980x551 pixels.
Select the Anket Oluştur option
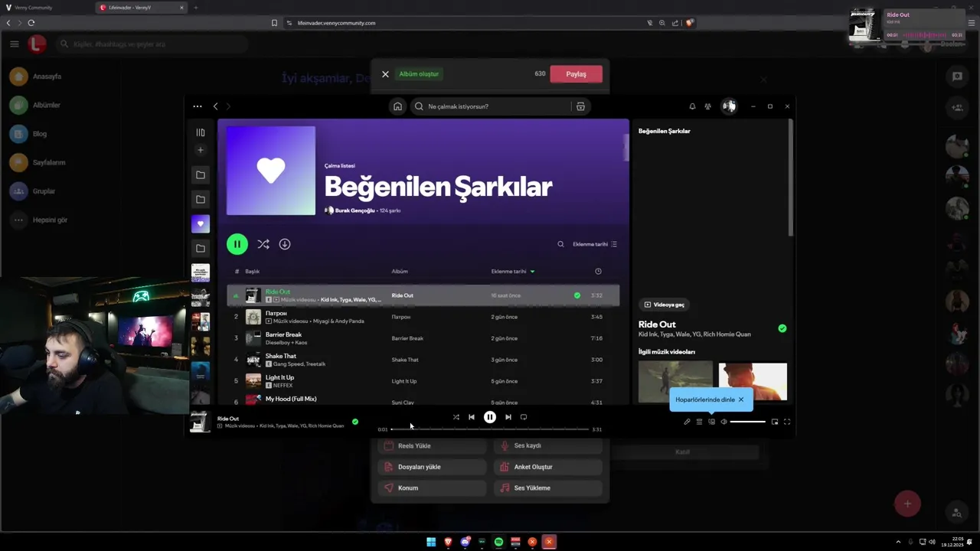[547, 467]
